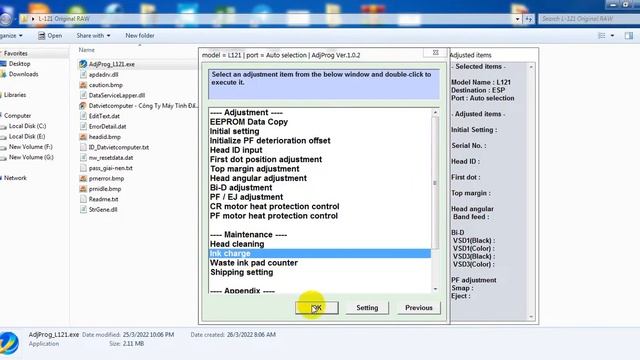Image resolution: width=640 pixels, height=360 pixels.
Task: Select the Readme.txt file icon
Action: pyautogui.click(x=83, y=199)
